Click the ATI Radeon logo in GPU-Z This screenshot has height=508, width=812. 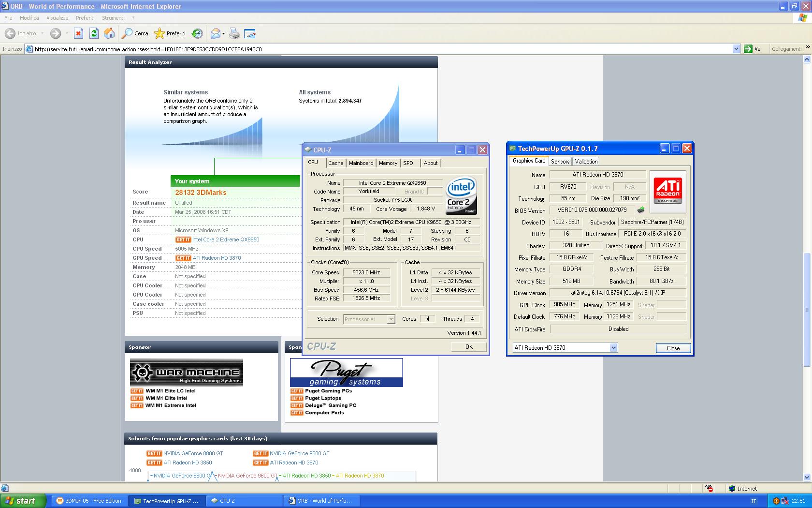tap(667, 192)
